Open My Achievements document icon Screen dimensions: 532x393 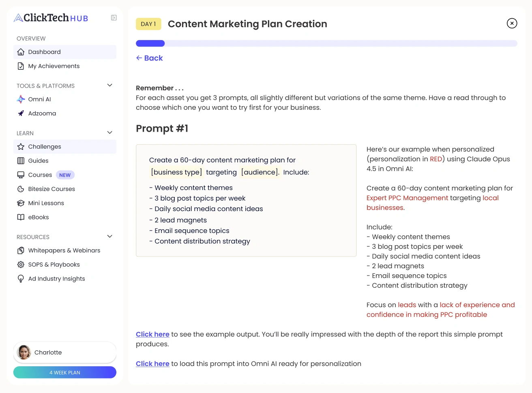21,66
